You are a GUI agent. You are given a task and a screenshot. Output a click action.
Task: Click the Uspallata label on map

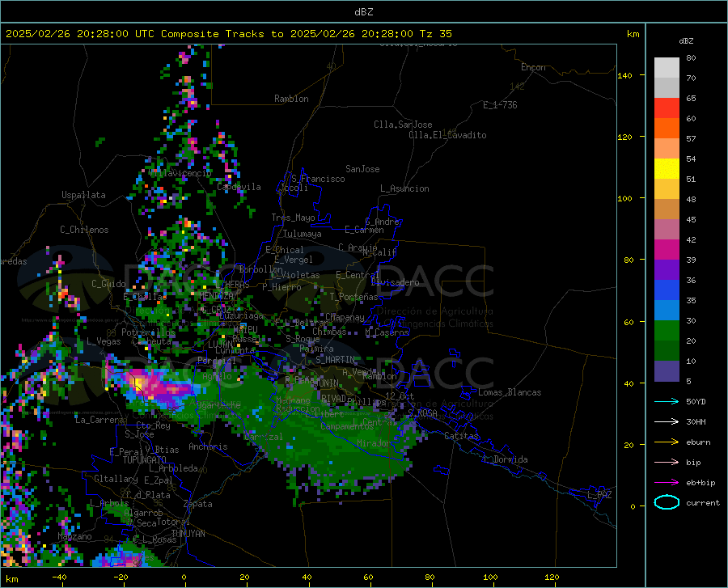[83, 195]
